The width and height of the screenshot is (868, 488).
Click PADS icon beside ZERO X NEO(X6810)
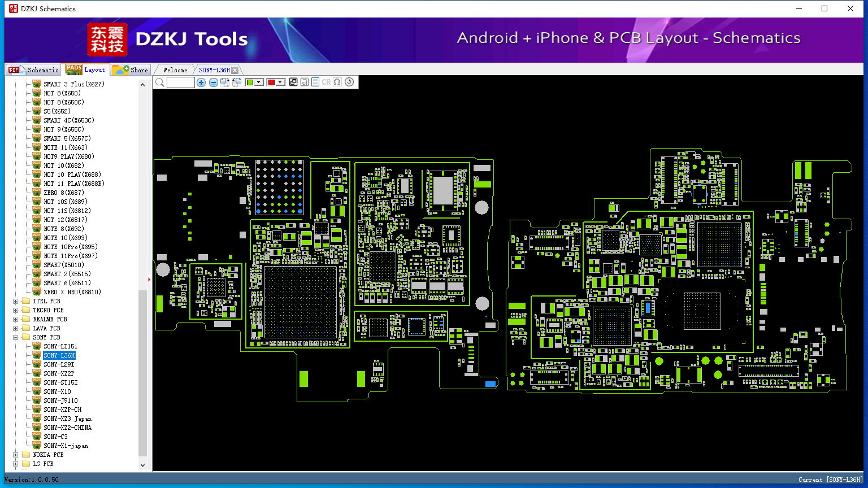click(36, 291)
